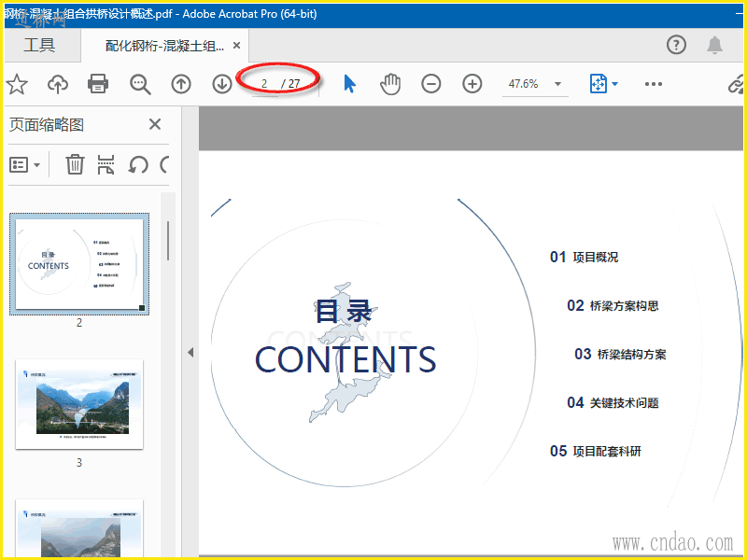Click the total pages / 27 label
This screenshot has height=560, width=747.
pyautogui.click(x=290, y=84)
